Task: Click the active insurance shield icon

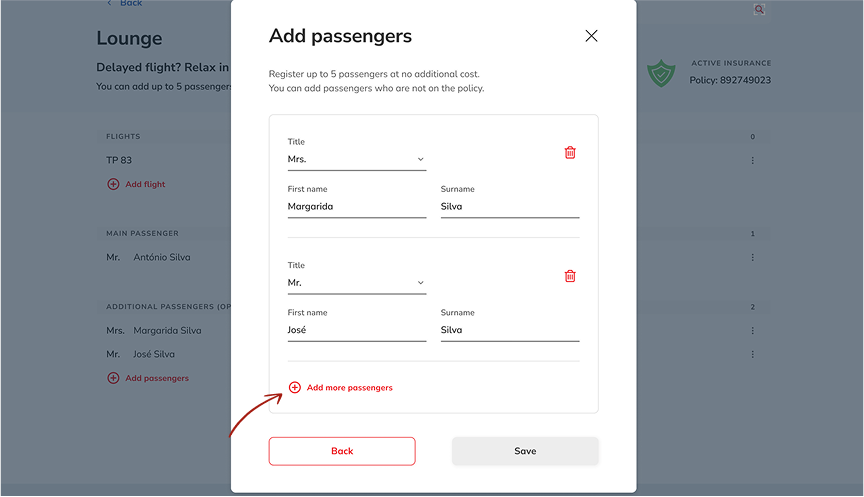Action: (x=660, y=72)
